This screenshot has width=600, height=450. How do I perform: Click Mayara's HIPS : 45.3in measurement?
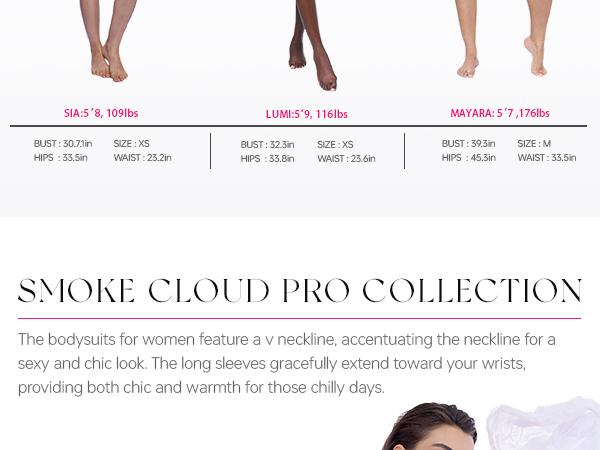click(x=469, y=158)
